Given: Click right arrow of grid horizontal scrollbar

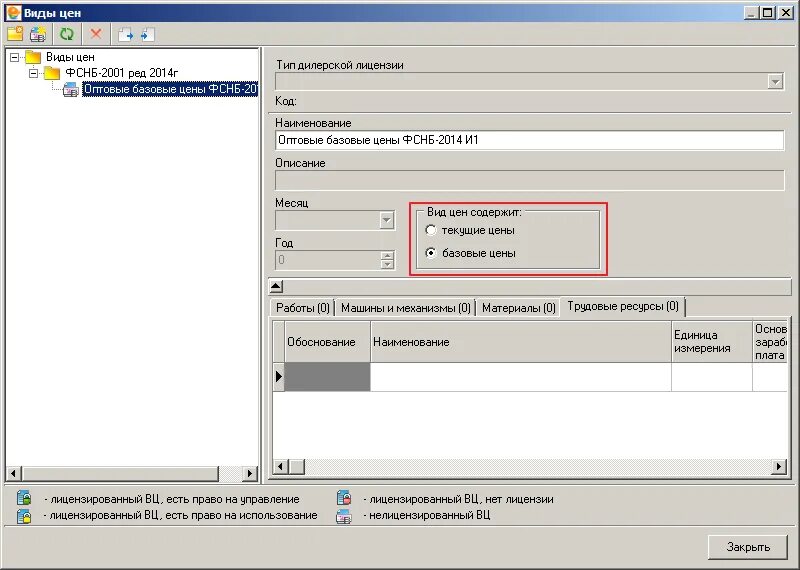Looking at the screenshot, I should pyautogui.click(x=779, y=466).
